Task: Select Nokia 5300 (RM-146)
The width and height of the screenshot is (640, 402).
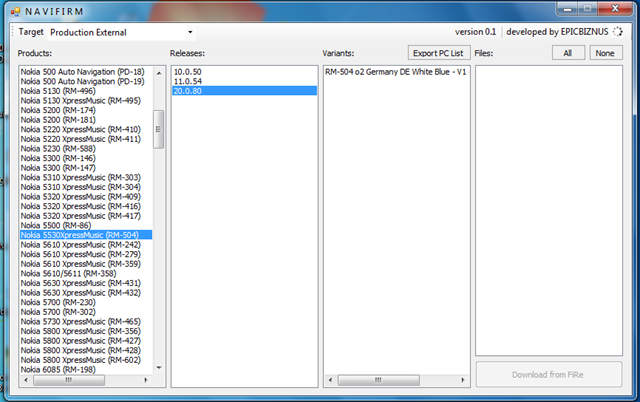Action: tap(86, 158)
